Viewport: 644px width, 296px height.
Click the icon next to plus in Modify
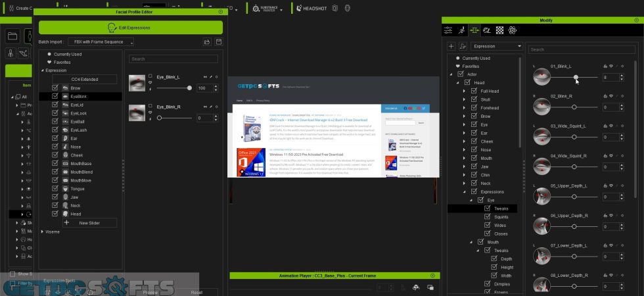pyautogui.click(x=463, y=47)
